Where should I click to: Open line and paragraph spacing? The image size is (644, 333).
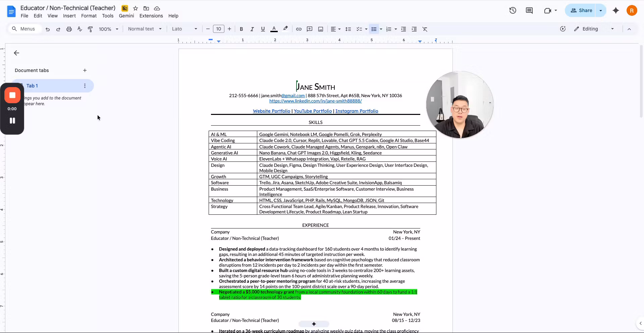348,29
